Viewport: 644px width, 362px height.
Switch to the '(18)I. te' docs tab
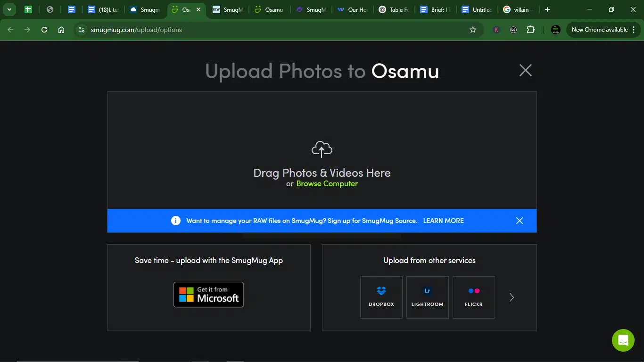(103, 9)
